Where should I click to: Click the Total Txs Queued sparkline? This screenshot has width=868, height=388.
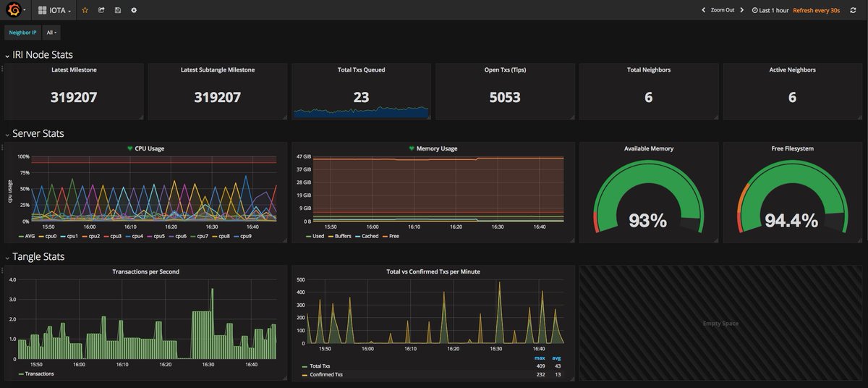click(x=361, y=111)
